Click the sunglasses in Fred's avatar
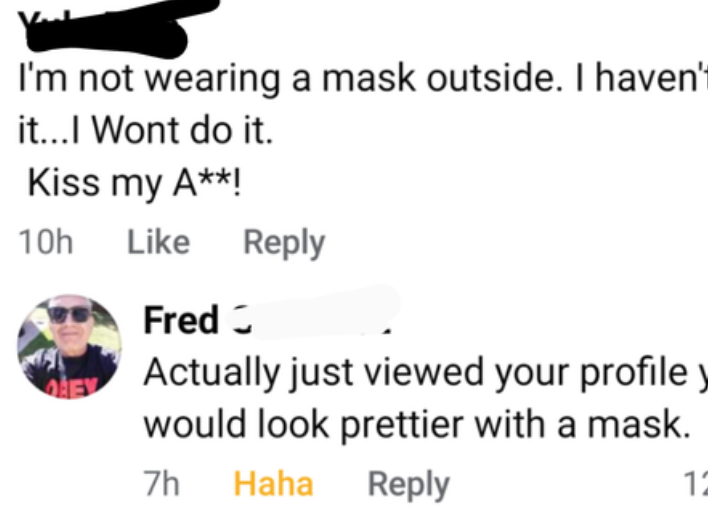 (x=68, y=315)
